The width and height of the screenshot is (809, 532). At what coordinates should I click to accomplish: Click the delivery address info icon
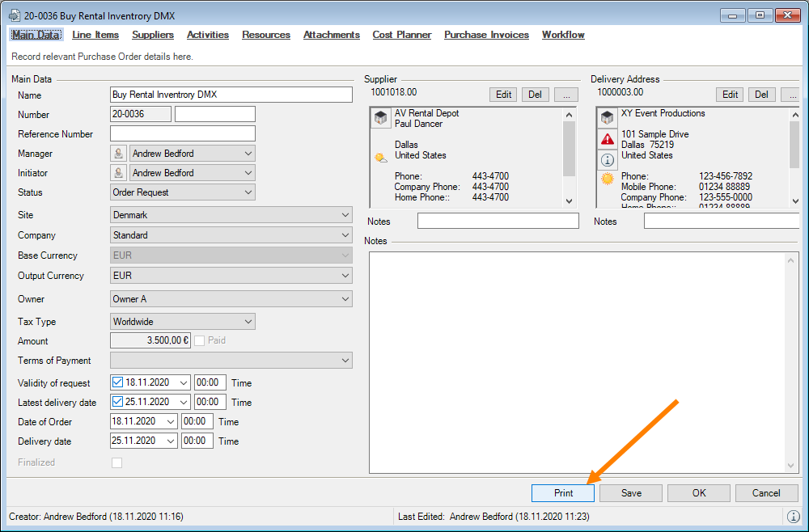click(607, 159)
